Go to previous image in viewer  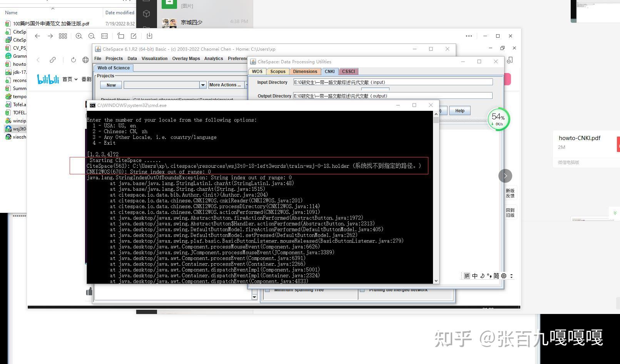point(37,36)
